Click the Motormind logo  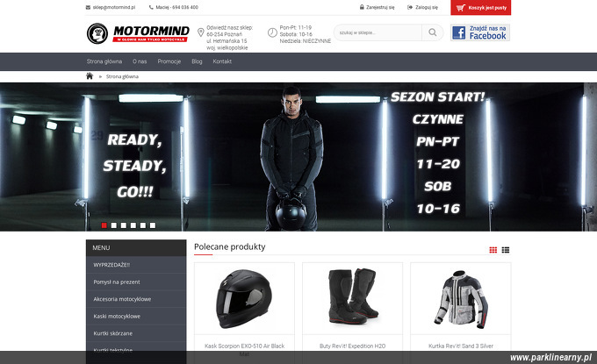[x=138, y=33]
